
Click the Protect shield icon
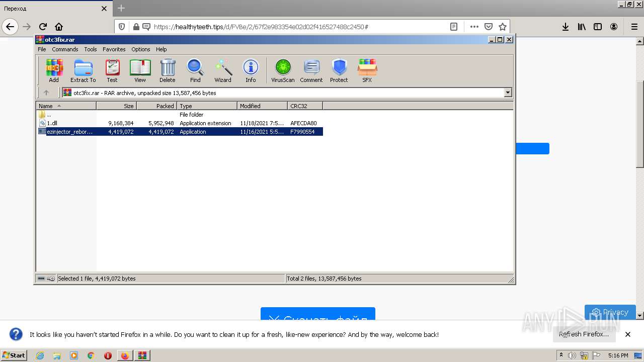pos(339,70)
